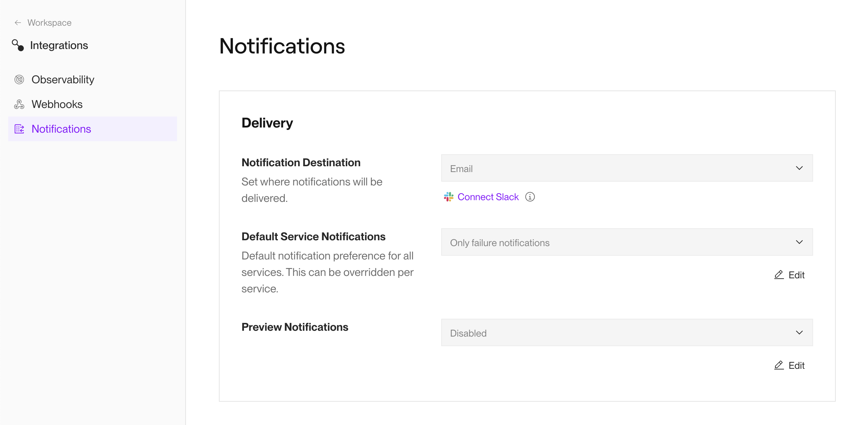Click the Observability target icon
The image size is (868, 425).
point(19,79)
